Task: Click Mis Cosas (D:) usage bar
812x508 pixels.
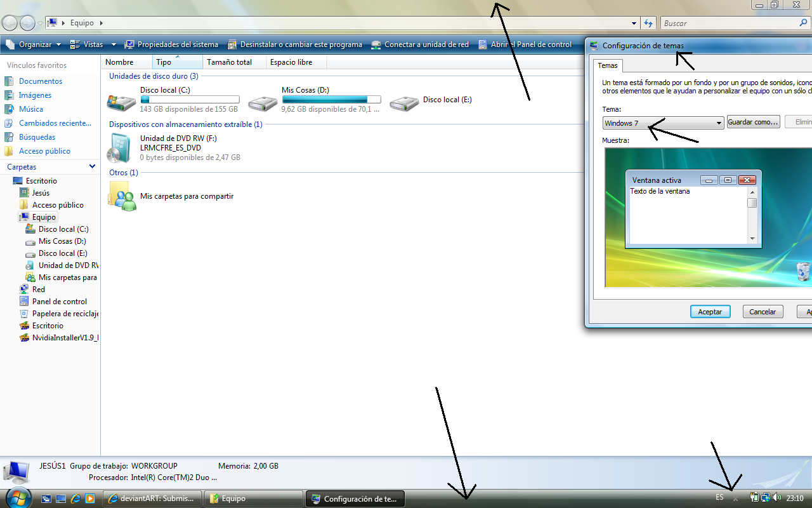Action: pos(331,100)
